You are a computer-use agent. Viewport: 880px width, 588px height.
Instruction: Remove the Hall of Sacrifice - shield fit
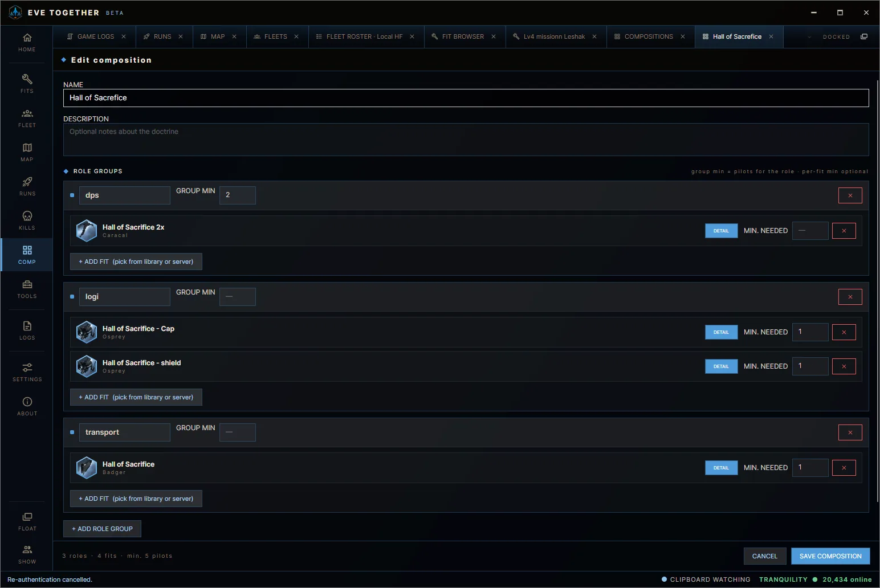point(844,366)
